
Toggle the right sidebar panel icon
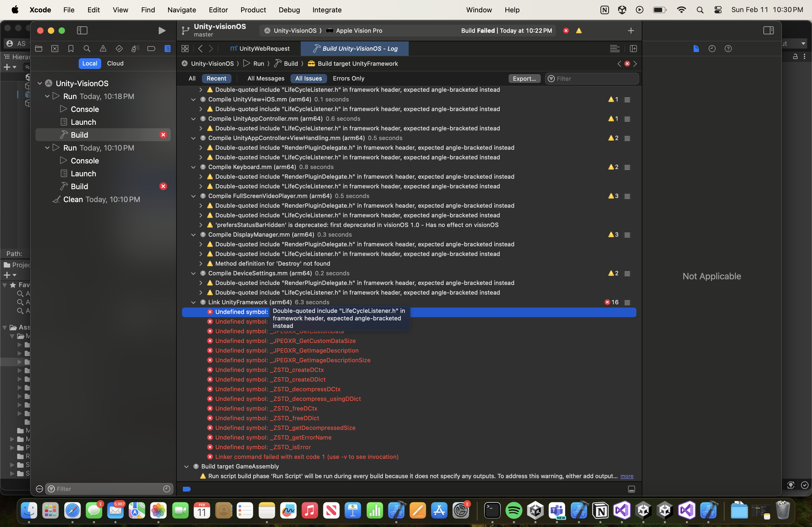click(x=769, y=30)
